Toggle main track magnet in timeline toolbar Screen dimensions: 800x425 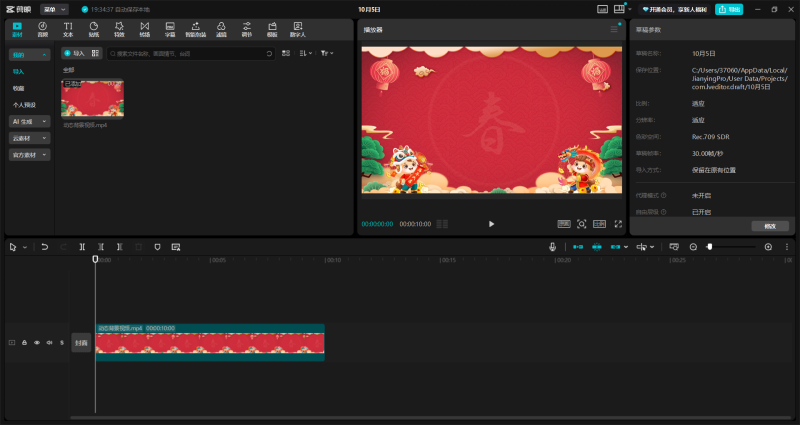tap(578, 247)
